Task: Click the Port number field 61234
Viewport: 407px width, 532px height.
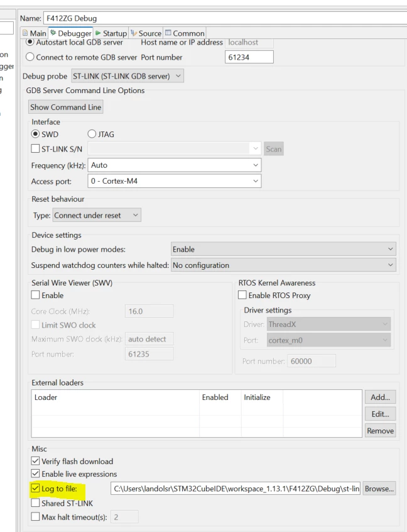Action: point(249,57)
